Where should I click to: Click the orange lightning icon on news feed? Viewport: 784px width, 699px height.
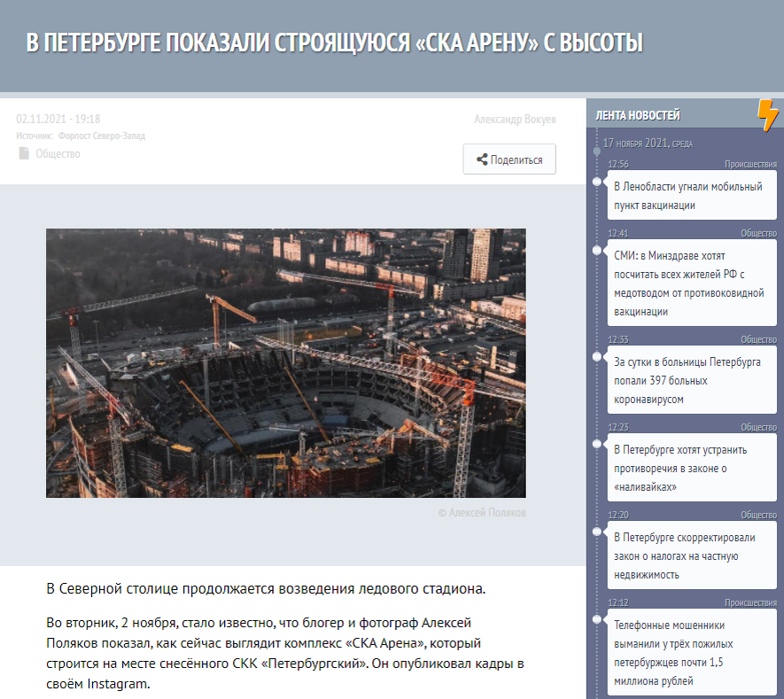(x=767, y=113)
